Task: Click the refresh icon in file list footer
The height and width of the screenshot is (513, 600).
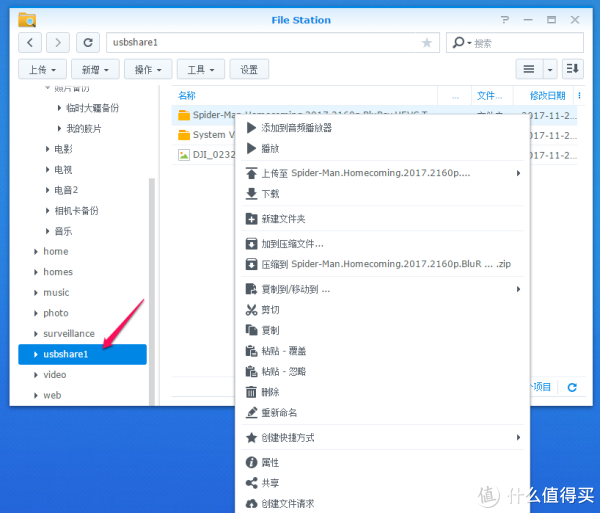Action: pos(572,387)
